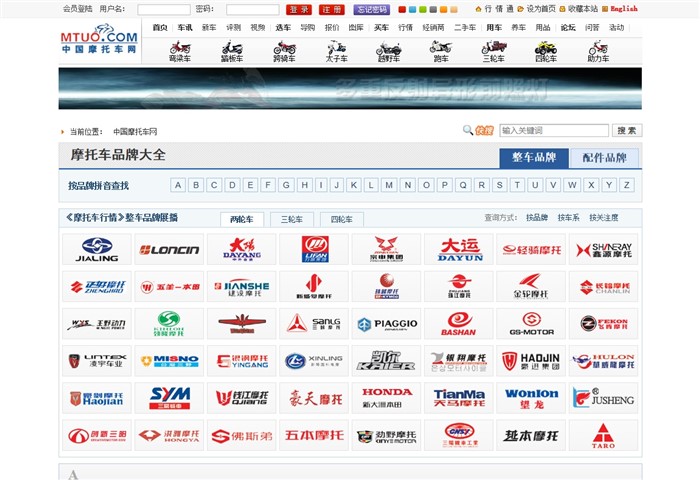Open the 弯梁车 motorcycle category icon

point(180,51)
